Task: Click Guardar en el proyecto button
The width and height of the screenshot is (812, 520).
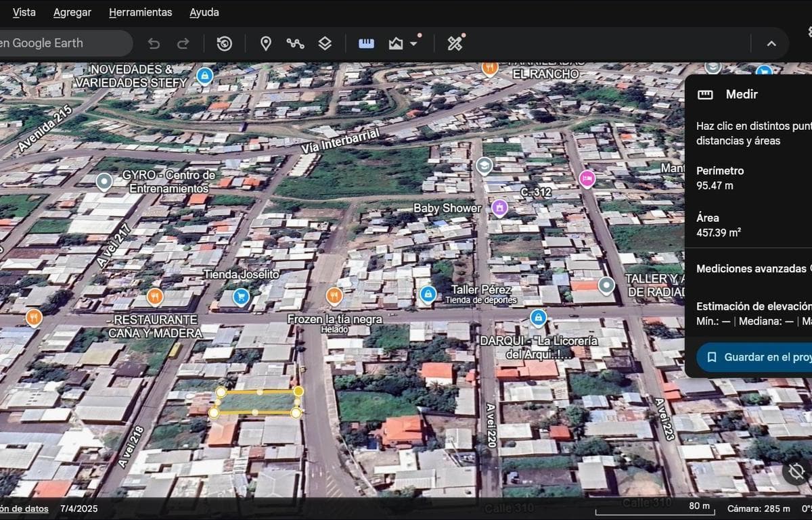Action: [754, 357]
